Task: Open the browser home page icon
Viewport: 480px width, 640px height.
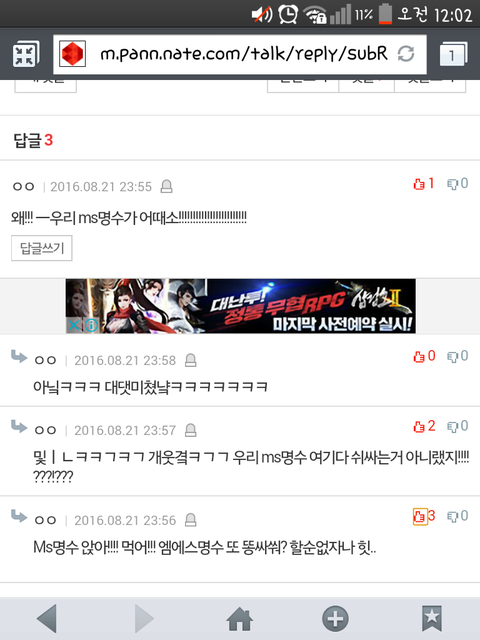Action: pos(240,619)
